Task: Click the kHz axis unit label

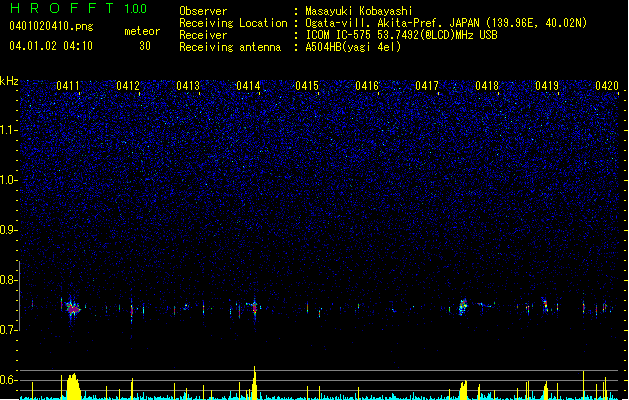Action: point(9,81)
